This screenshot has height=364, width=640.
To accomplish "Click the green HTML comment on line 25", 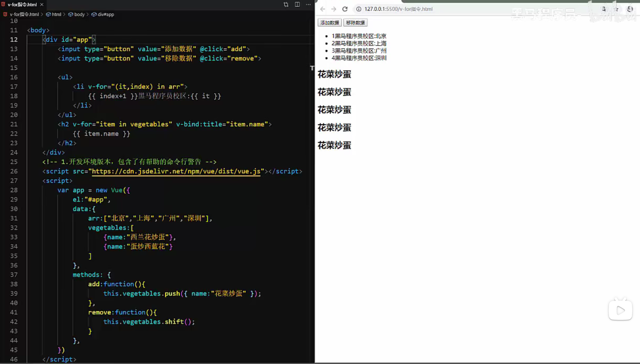I will (x=129, y=162).
